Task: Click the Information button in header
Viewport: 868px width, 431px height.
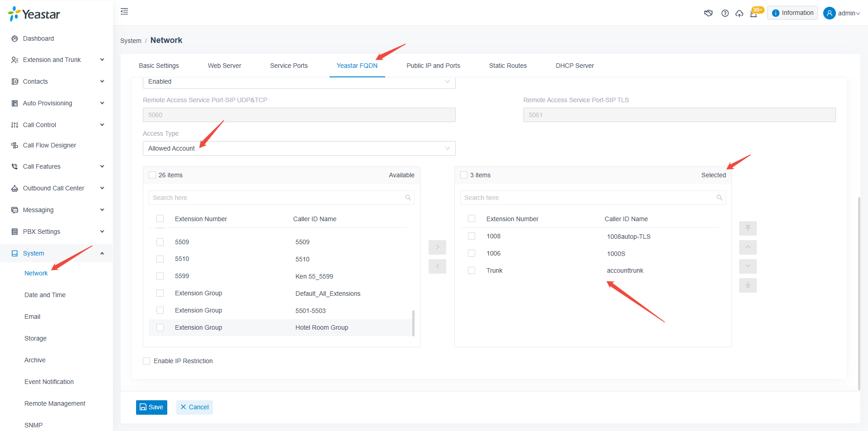Action: 792,13
